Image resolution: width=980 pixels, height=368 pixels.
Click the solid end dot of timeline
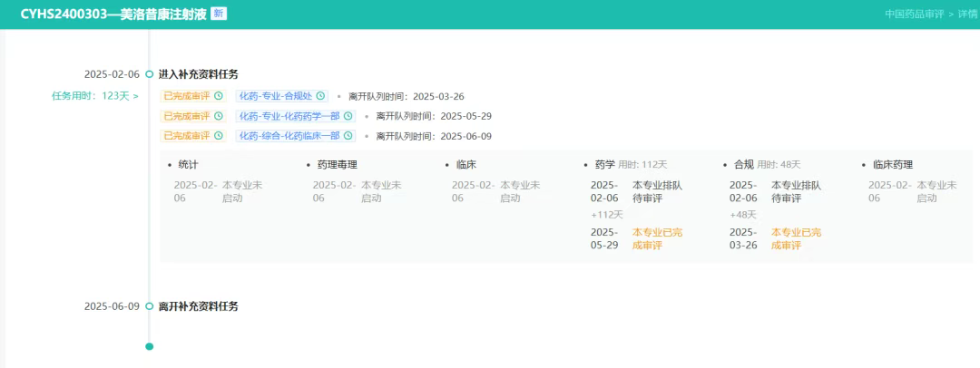point(150,346)
